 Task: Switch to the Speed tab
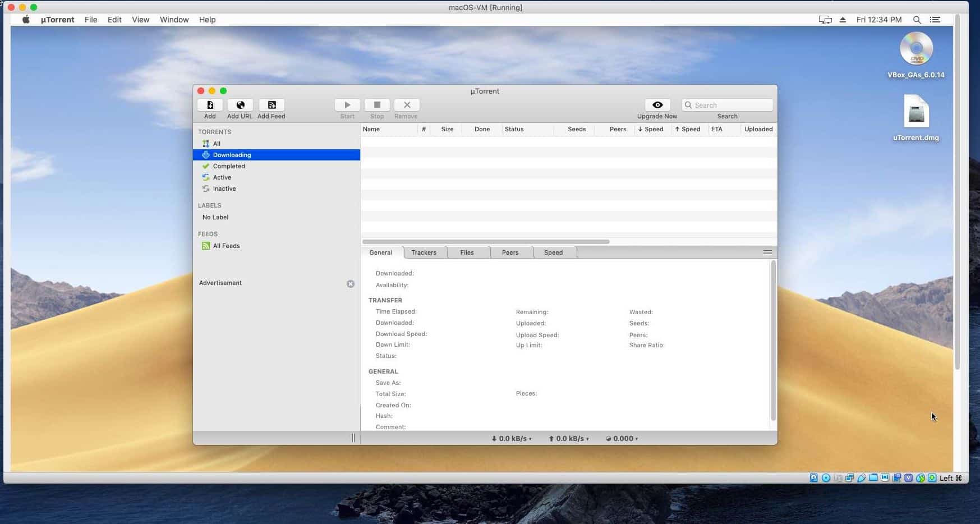click(554, 252)
